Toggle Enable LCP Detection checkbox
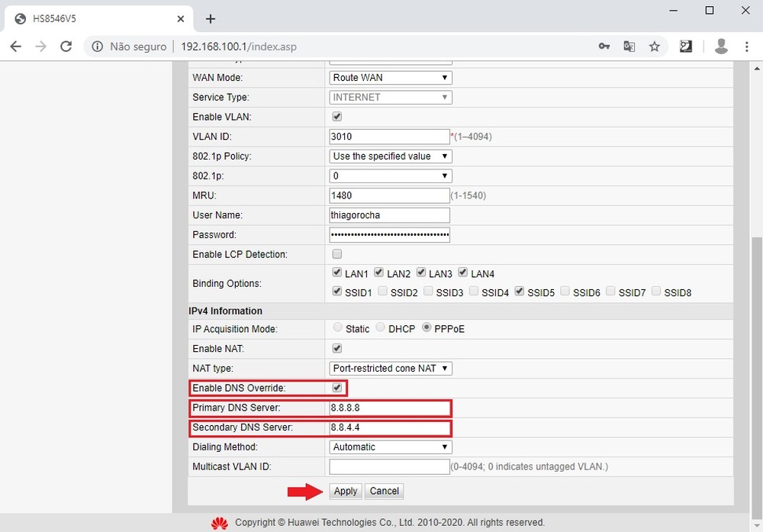 [x=336, y=254]
